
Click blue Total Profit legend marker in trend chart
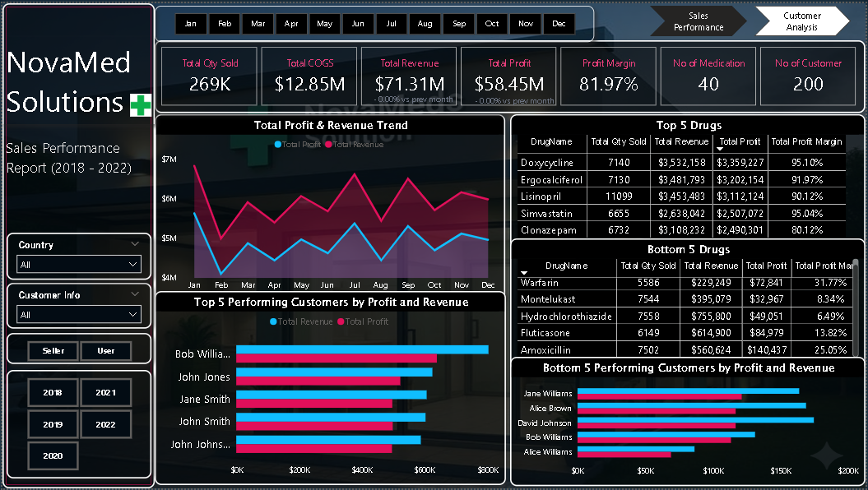[278, 144]
